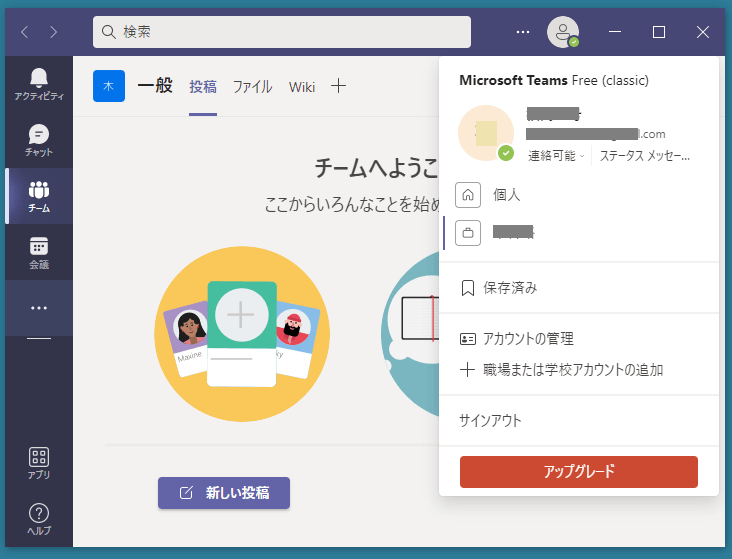The image size is (732, 559).
Task: Click the notebook illustration thumbnail
Action: (410, 334)
